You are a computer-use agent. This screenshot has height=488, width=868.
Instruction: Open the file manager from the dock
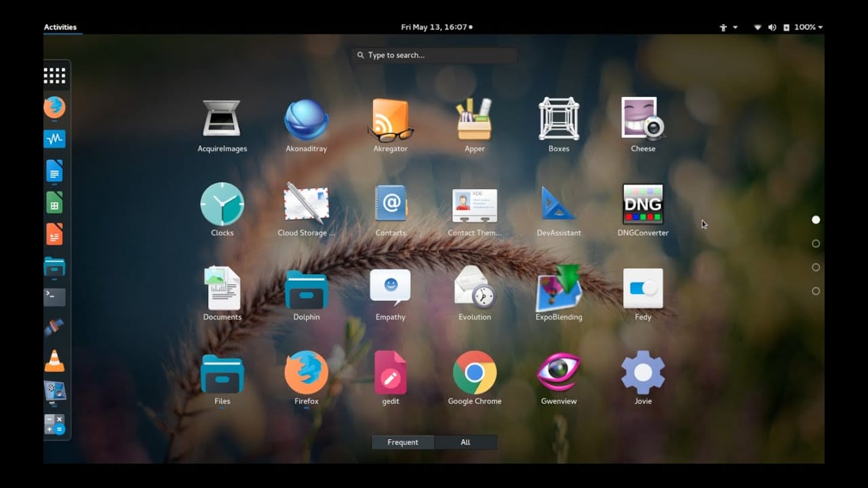pyautogui.click(x=55, y=266)
